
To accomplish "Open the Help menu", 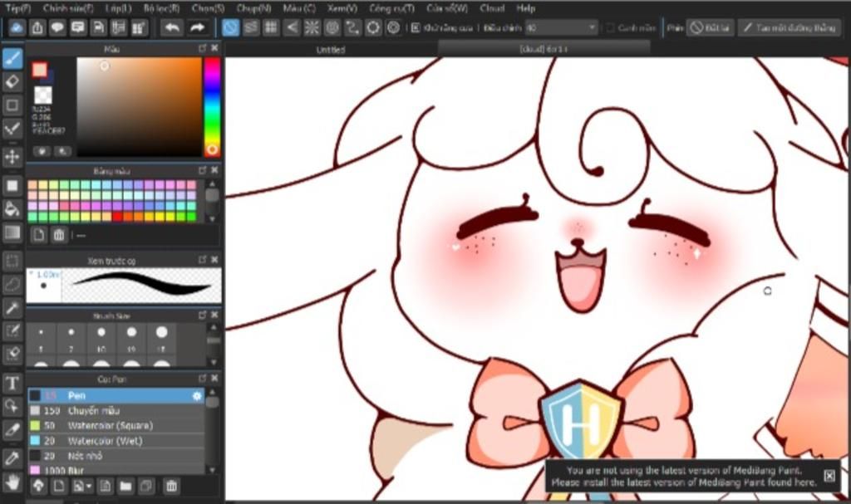I will click(525, 8).
